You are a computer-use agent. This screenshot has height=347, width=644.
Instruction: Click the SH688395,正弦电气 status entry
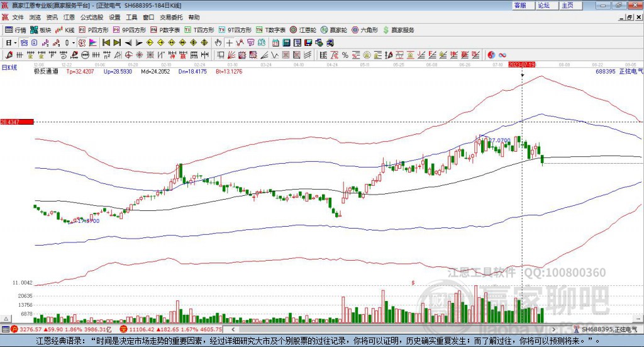pyautogui.click(x=607, y=329)
